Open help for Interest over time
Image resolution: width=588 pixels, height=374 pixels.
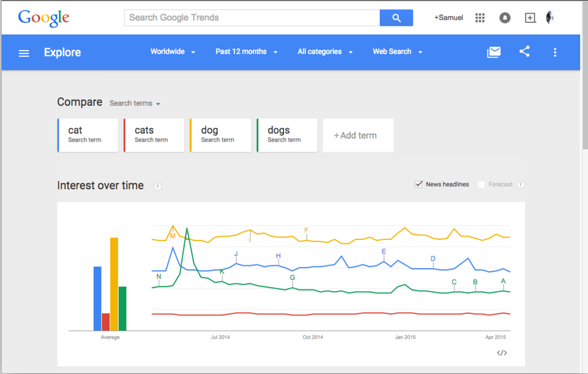pos(158,186)
